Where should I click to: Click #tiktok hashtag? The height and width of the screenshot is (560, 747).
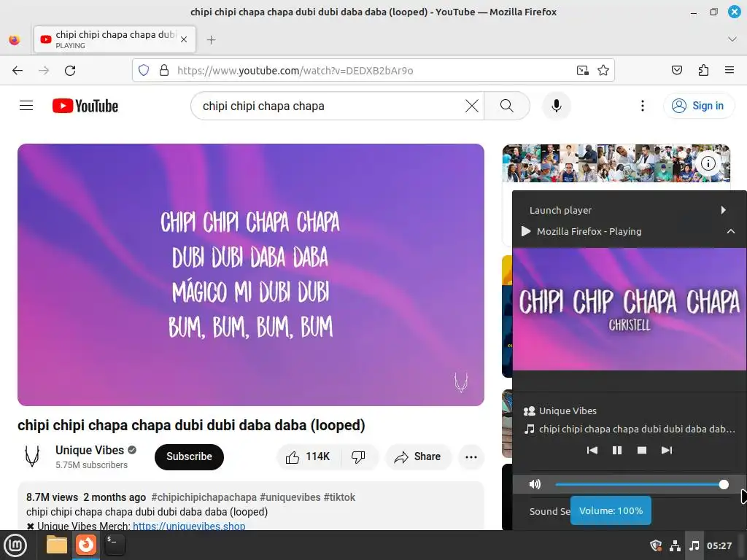pos(340,497)
